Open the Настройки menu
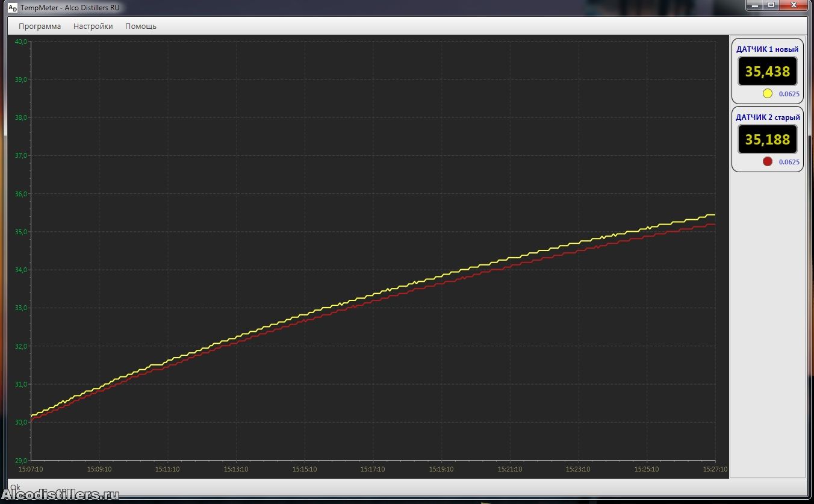 (93, 26)
